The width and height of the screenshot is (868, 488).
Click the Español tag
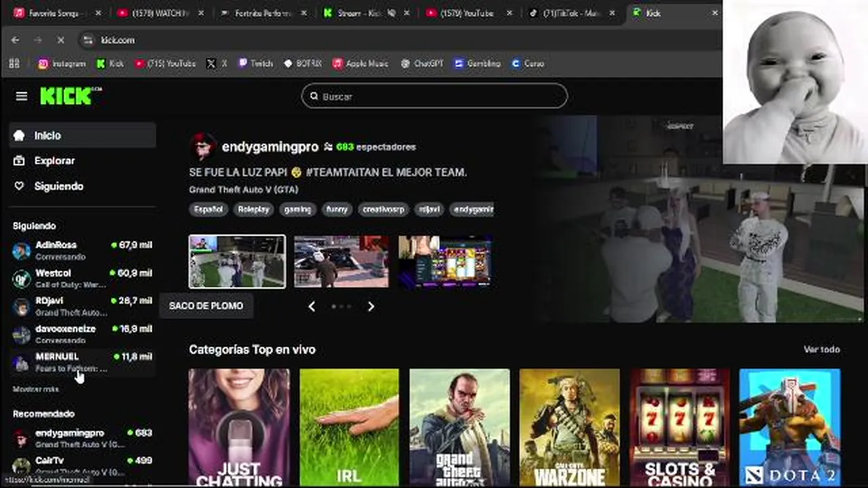click(x=208, y=209)
